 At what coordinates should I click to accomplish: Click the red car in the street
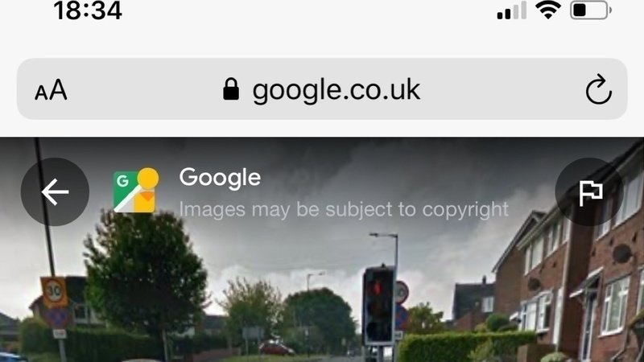click(x=276, y=348)
